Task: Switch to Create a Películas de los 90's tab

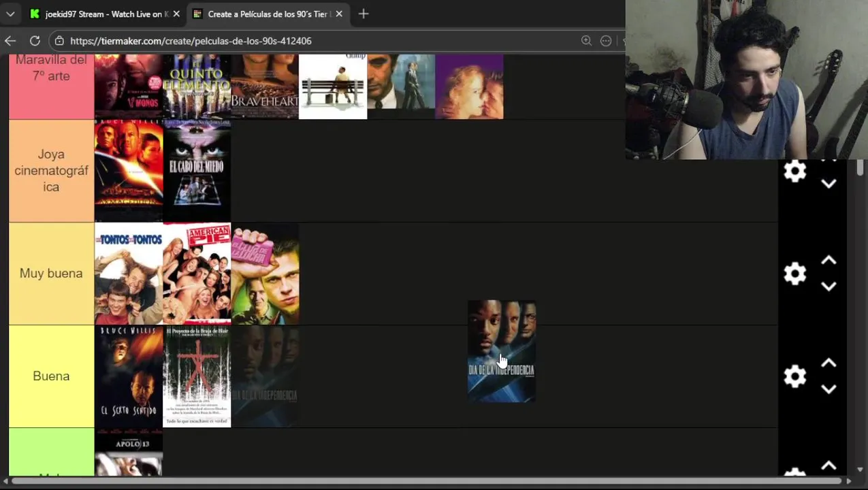Action: click(x=268, y=14)
